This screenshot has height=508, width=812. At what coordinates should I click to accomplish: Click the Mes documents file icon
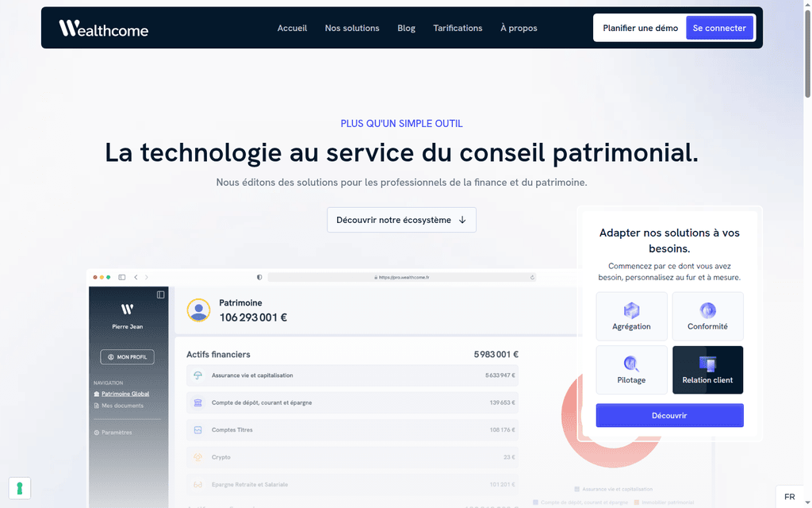tap(96, 406)
